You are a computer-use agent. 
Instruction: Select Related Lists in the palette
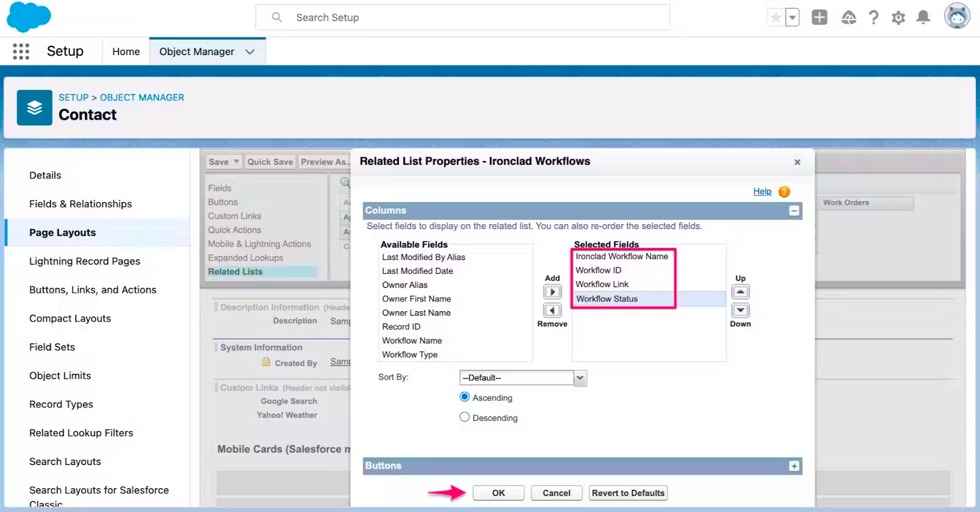[235, 272]
